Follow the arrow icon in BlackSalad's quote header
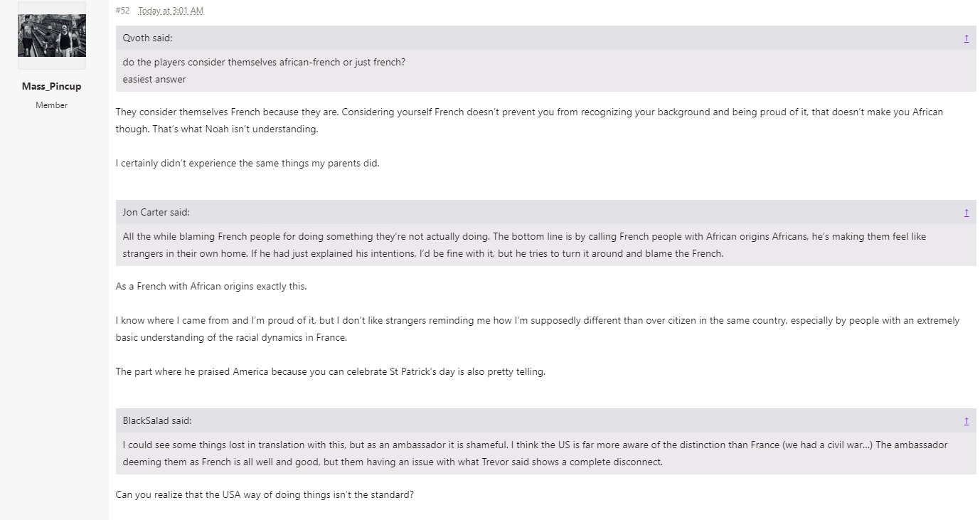 coord(966,420)
